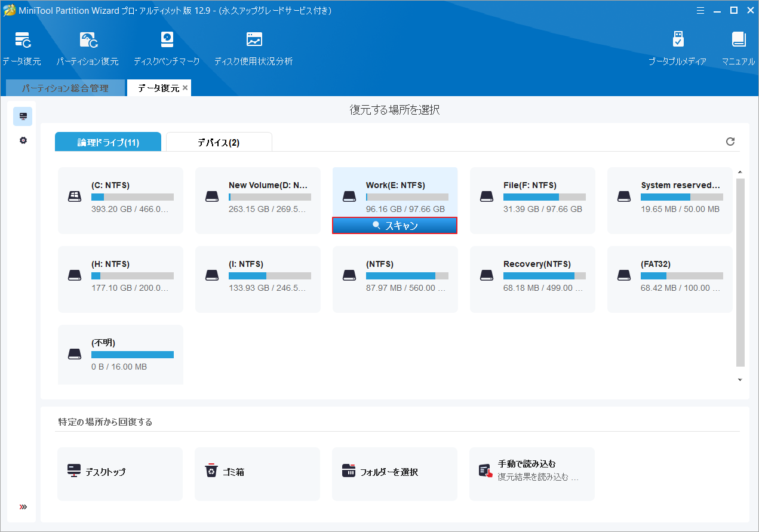Viewport: 759px width, 532px height.
Task: Click the 手動で読み込む icon
Action: (x=485, y=471)
